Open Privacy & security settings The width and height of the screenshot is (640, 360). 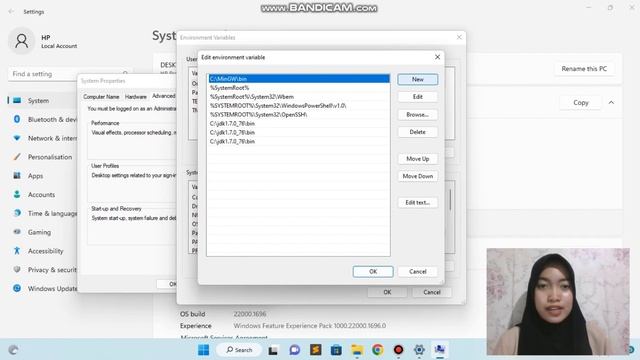43,270
